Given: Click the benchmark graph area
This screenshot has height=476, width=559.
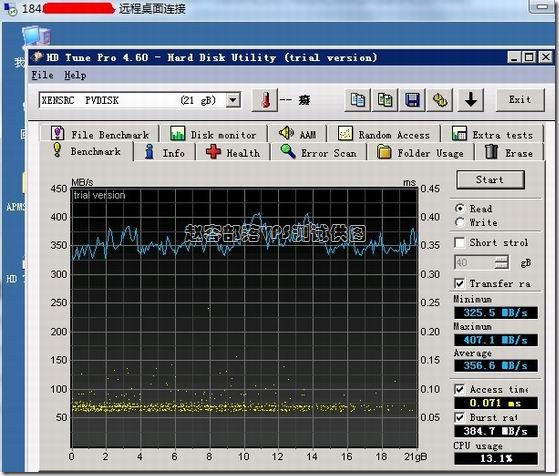Looking at the screenshot, I should [x=244, y=317].
